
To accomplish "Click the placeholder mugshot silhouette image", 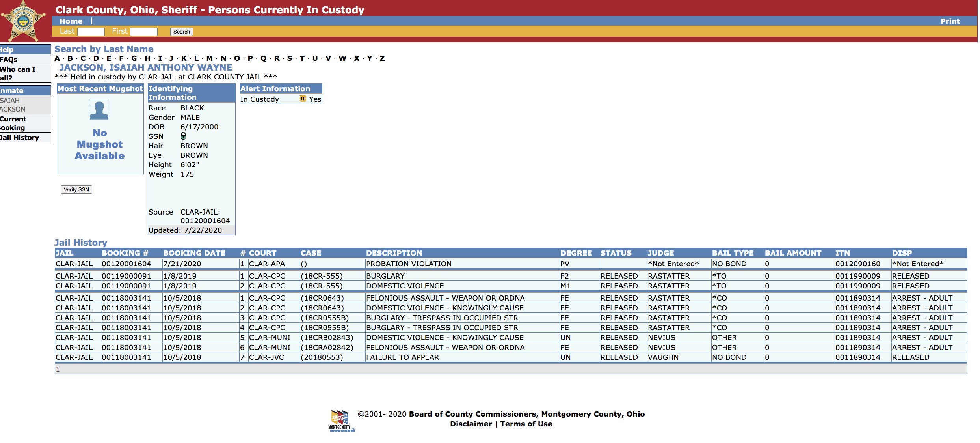I will [99, 110].
